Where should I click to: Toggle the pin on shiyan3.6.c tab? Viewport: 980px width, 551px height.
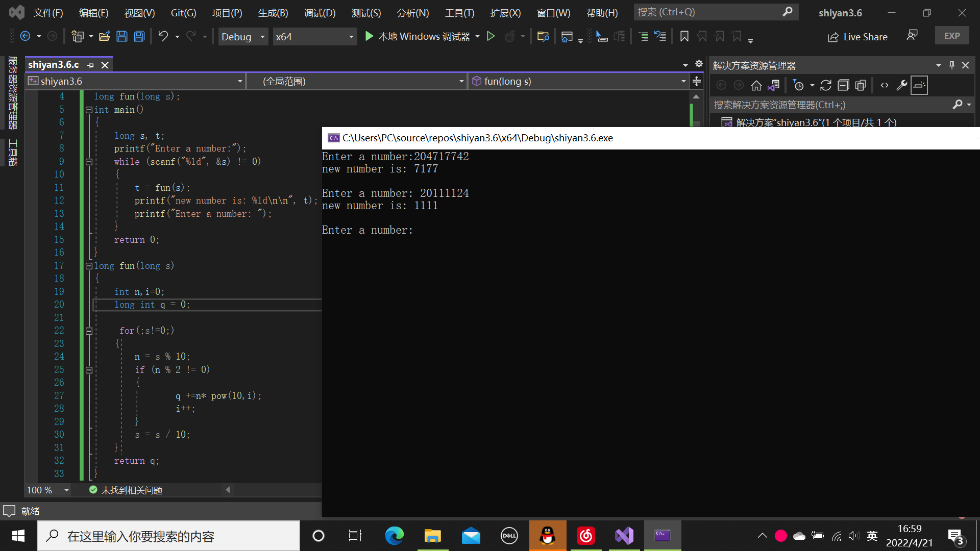pos(91,65)
